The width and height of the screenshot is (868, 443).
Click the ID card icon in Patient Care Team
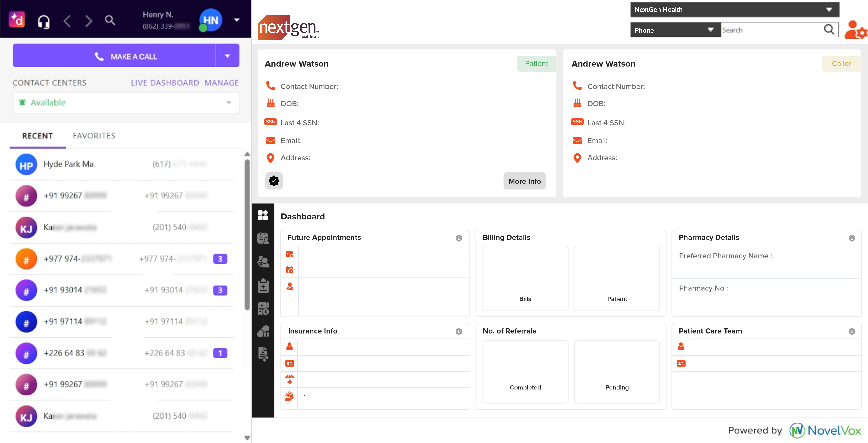pos(681,363)
